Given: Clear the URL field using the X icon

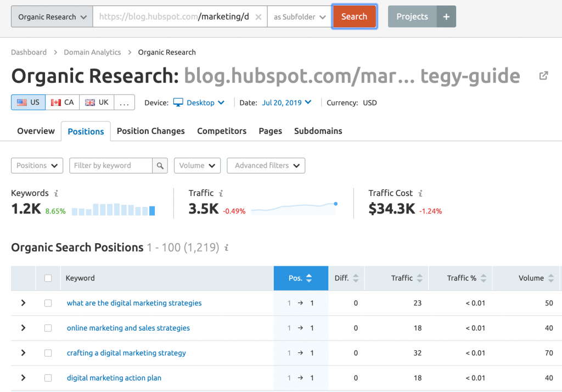Looking at the screenshot, I should click(x=258, y=16).
